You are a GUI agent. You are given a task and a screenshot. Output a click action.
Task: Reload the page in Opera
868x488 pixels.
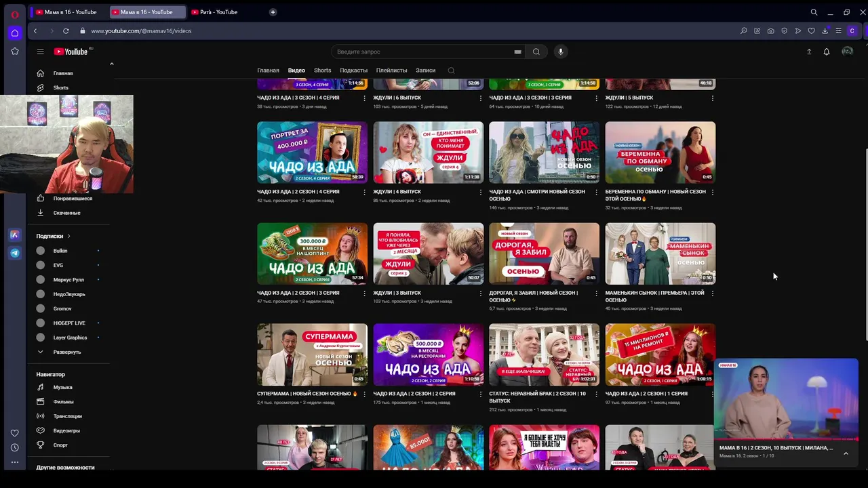tap(66, 30)
